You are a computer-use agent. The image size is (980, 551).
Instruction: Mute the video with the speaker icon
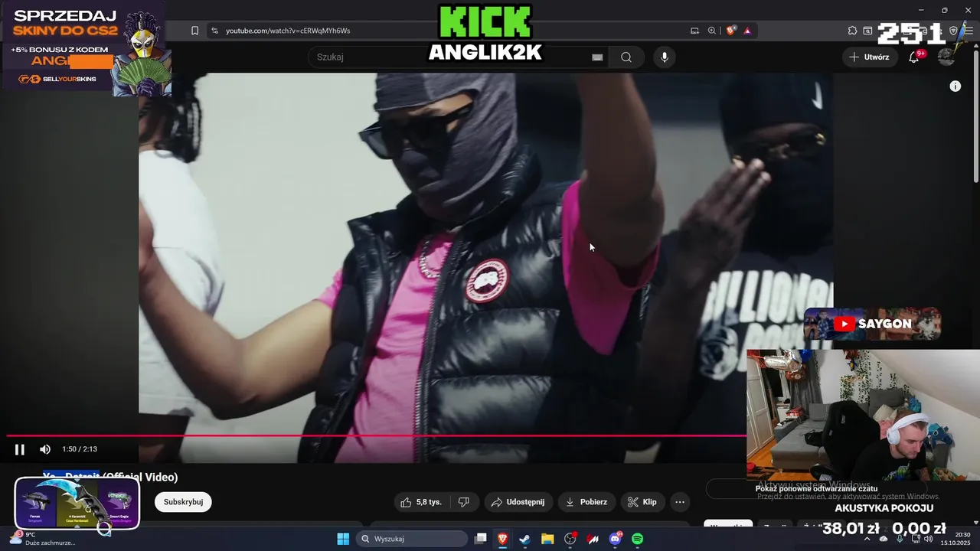click(x=45, y=449)
